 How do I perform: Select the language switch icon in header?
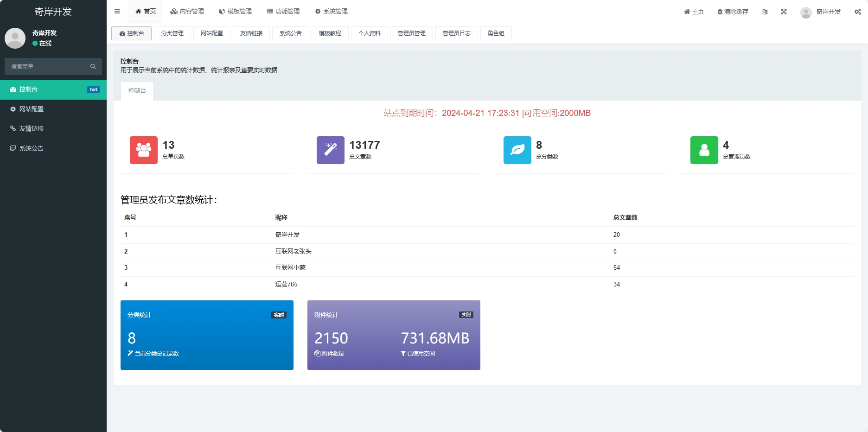pos(765,12)
